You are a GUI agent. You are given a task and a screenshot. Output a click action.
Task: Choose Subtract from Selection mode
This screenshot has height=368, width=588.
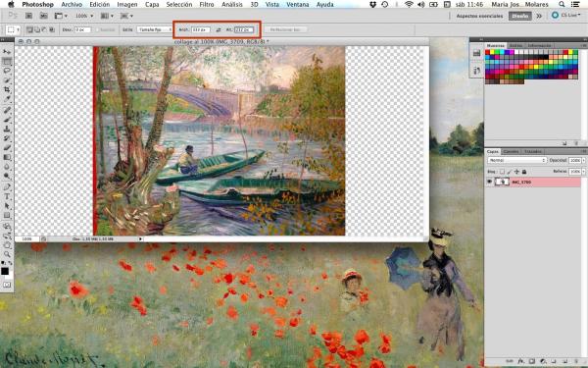(44, 29)
